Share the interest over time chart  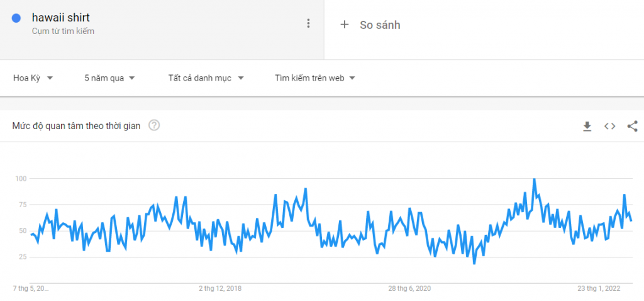click(x=632, y=126)
